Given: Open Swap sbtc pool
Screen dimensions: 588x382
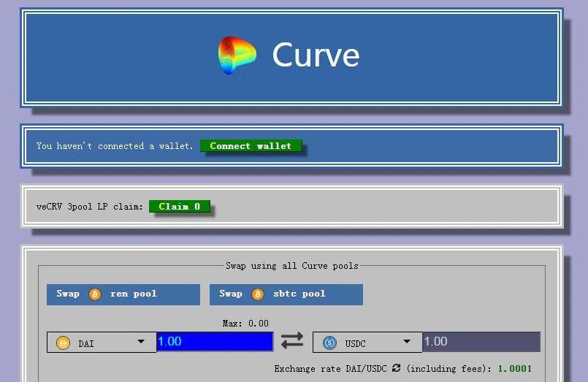Looking at the screenshot, I should coord(286,294).
